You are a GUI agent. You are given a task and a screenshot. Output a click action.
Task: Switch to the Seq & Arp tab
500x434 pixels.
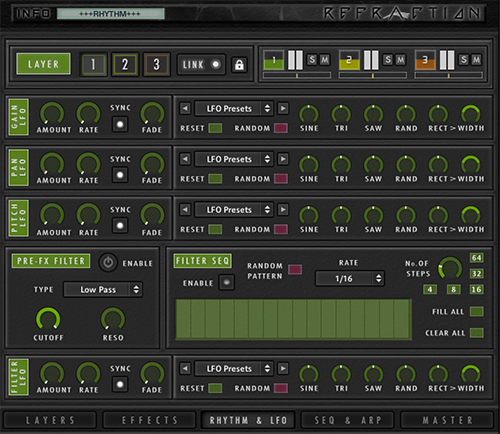(x=347, y=420)
